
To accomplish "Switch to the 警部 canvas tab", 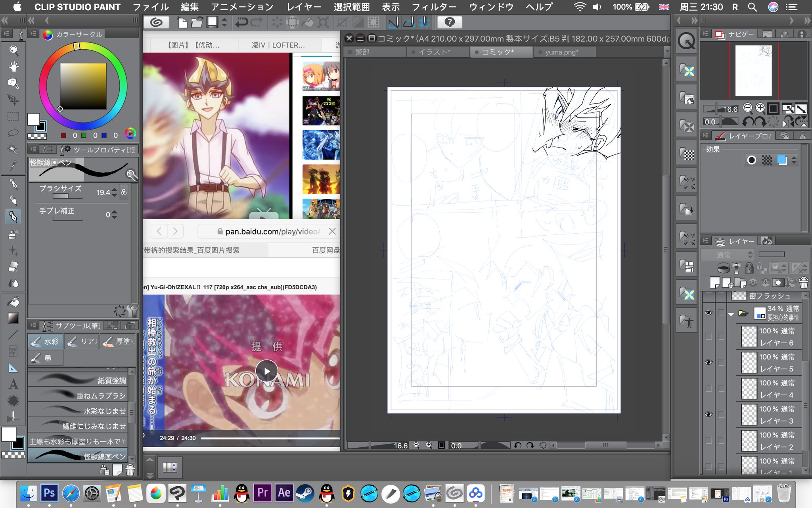I will tap(375, 52).
